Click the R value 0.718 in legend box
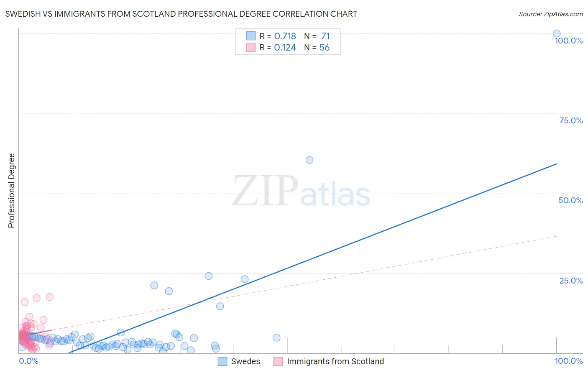The height and width of the screenshot is (373, 588). (x=285, y=36)
